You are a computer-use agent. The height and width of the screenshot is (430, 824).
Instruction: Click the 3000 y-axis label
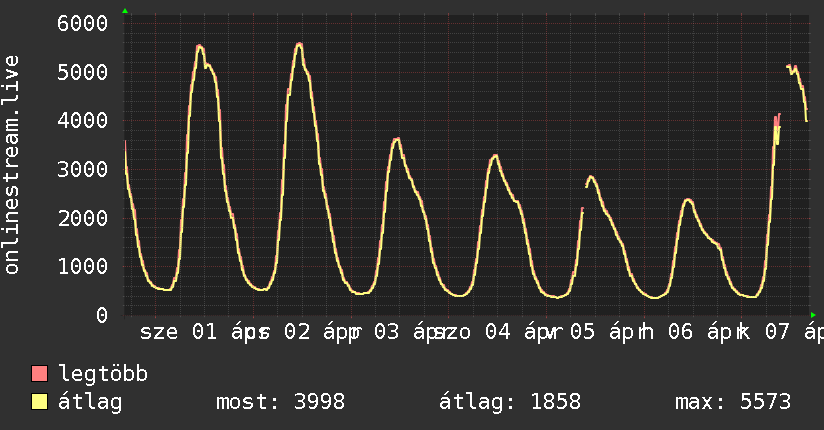(83, 169)
